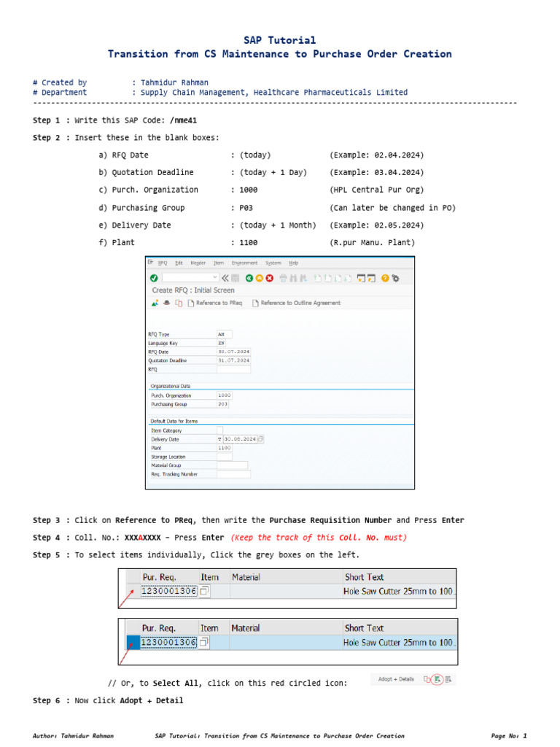This screenshot has width=560, height=747.
Task: Click the Print icon in SAP toolbar
Action: 284,278
